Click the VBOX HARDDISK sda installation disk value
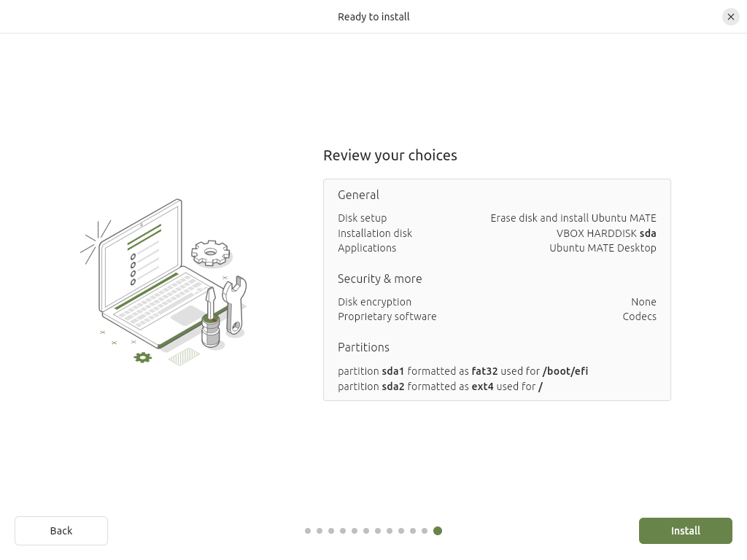The height and width of the screenshot is (560, 747). coord(606,233)
